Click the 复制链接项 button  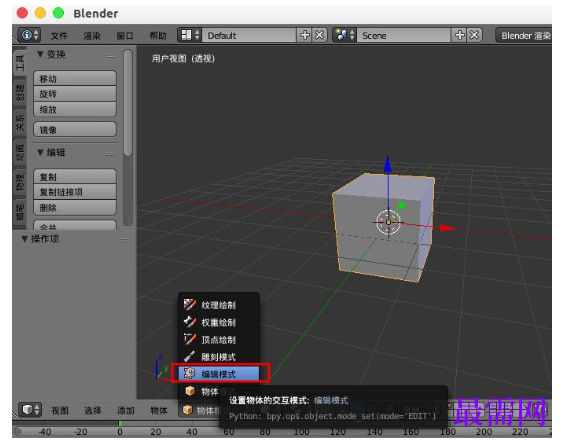75,192
